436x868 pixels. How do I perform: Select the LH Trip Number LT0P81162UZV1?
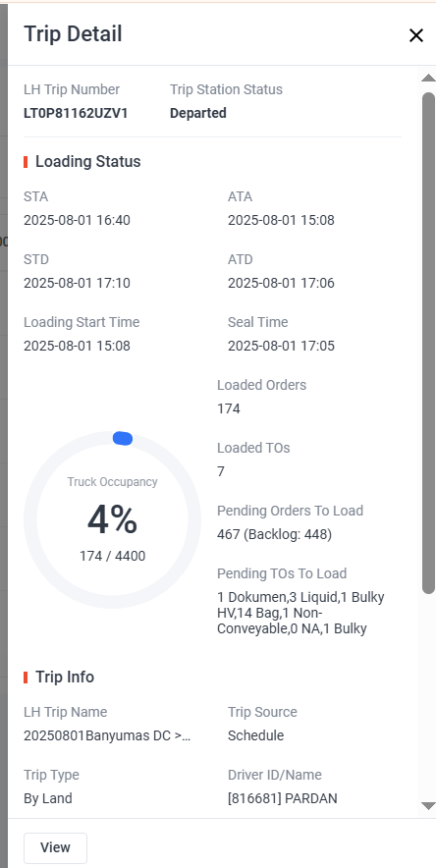pyautogui.click(x=76, y=113)
